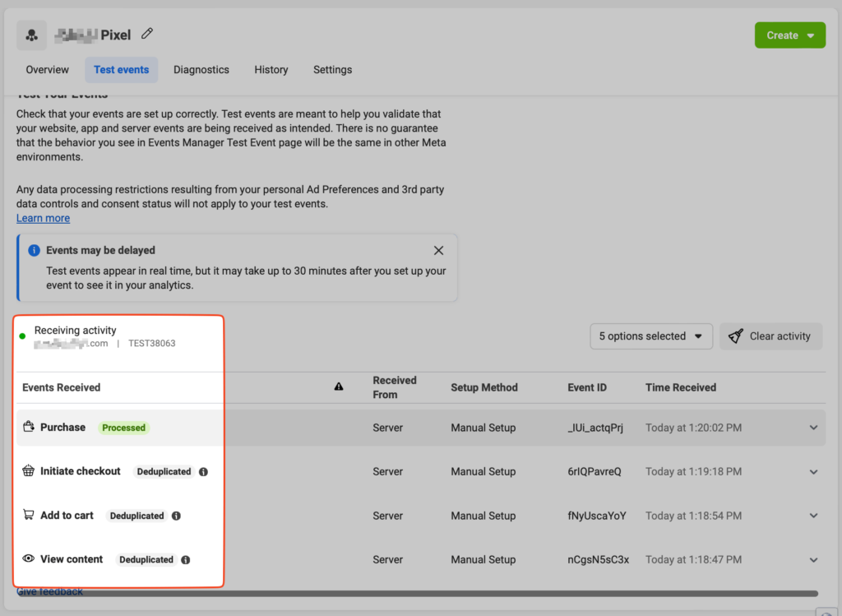The height and width of the screenshot is (616, 842).
Task: Edit the pixel name with the pencil icon
Action: click(x=147, y=34)
